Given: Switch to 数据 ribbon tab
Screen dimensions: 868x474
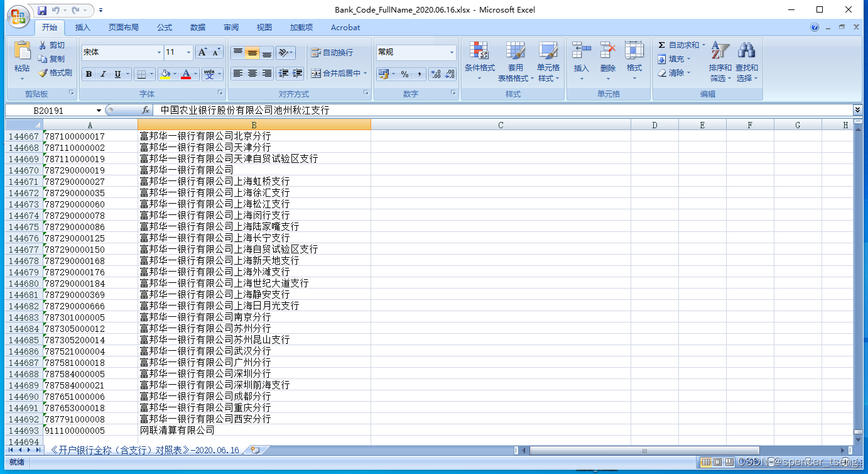Looking at the screenshot, I should click(x=198, y=28).
